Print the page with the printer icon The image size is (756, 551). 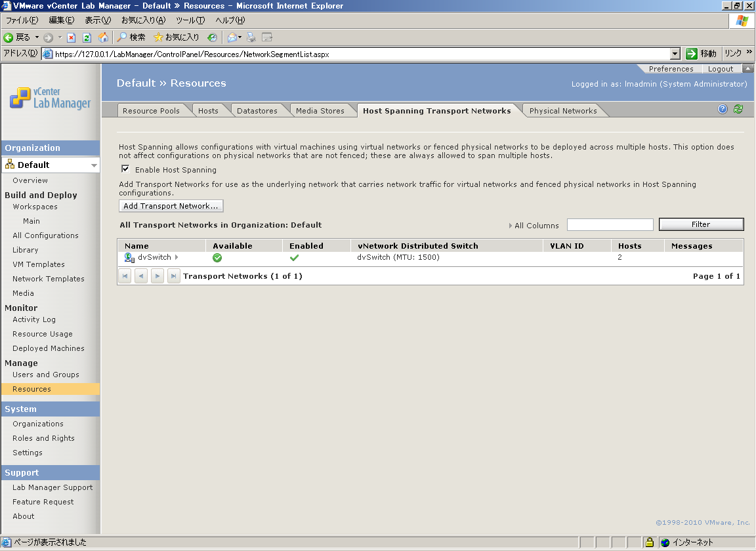251,37
